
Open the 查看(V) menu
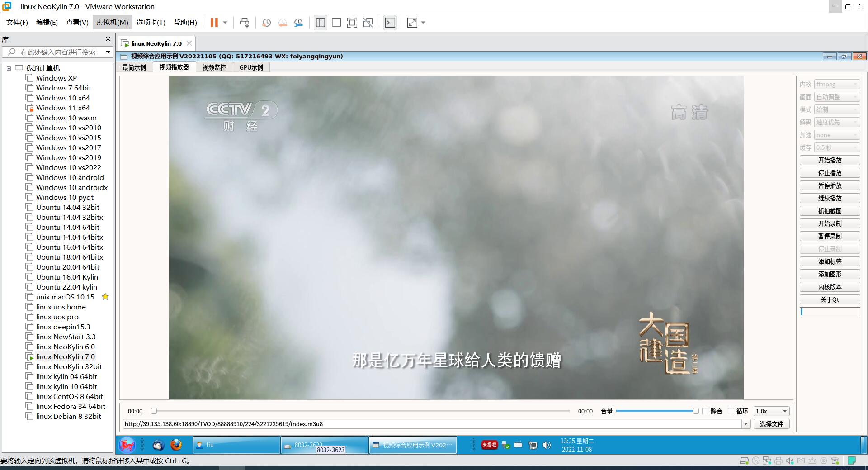coord(77,23)
